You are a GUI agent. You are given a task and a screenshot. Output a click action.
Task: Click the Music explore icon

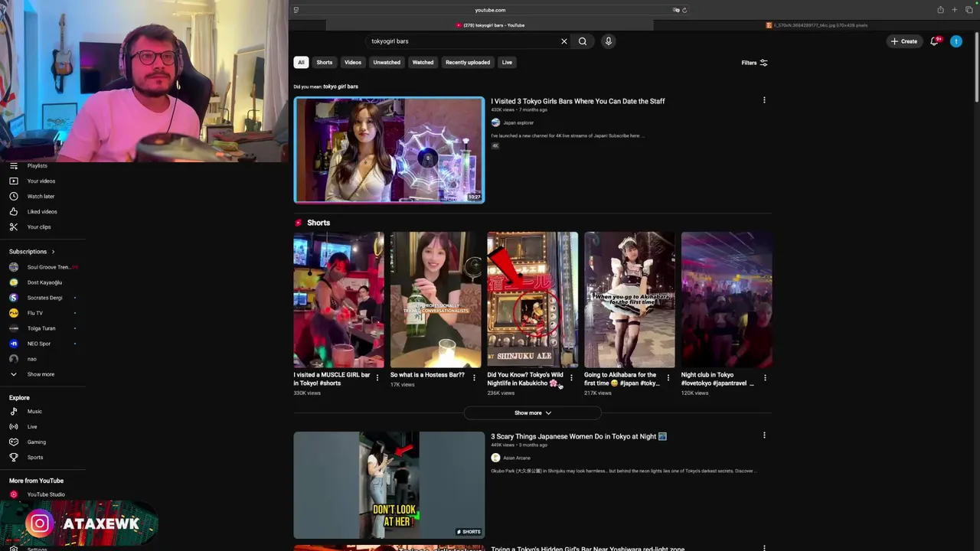pyautogui.click(x=14, y=412)
